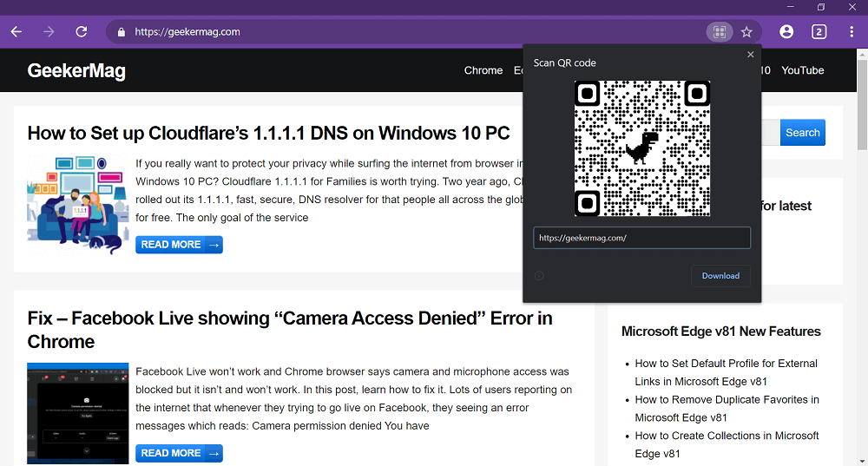Restore down the Chrome window
This screenshot has width=868, height=466.
point(821,7)
